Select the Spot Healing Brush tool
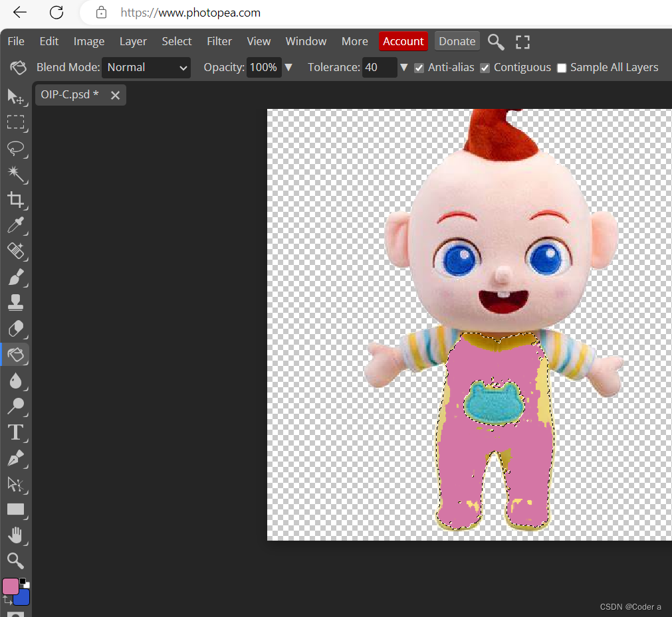This screenshot has height=617, width=672. [16, 251]
